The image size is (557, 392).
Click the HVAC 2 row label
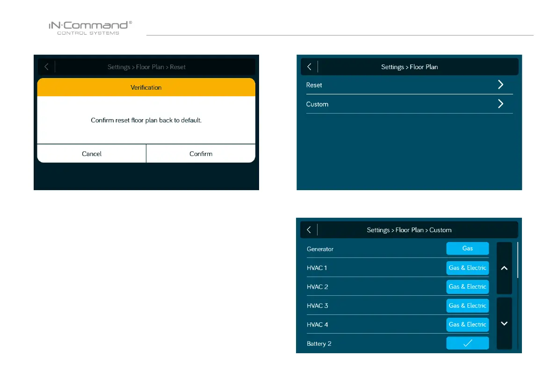click(x=317, y=287)
